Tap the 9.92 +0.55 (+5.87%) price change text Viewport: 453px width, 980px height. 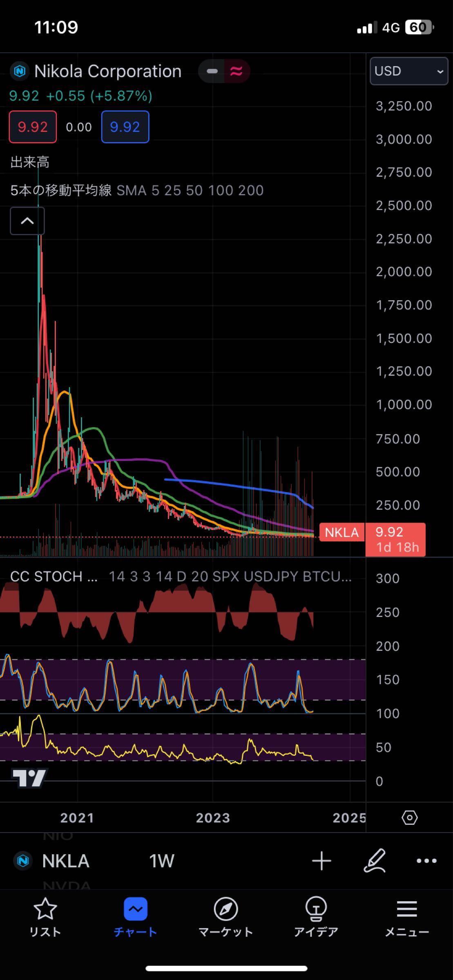tap(81, 96)
